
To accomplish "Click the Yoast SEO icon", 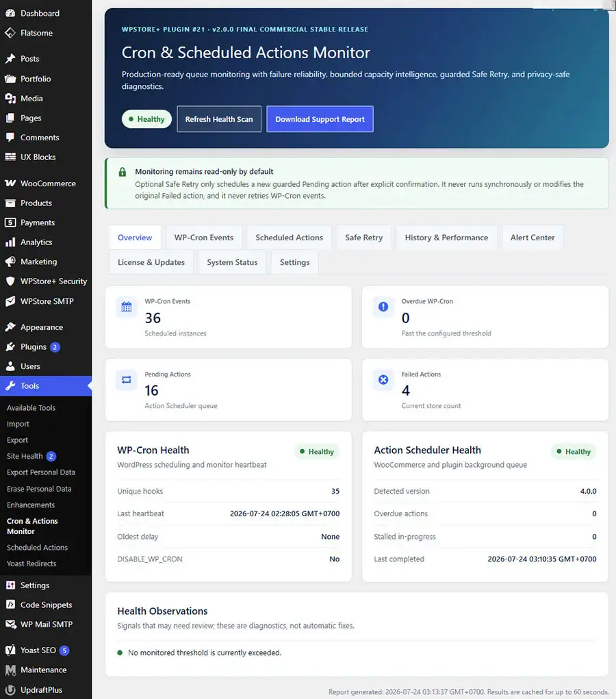I will 10,650.
